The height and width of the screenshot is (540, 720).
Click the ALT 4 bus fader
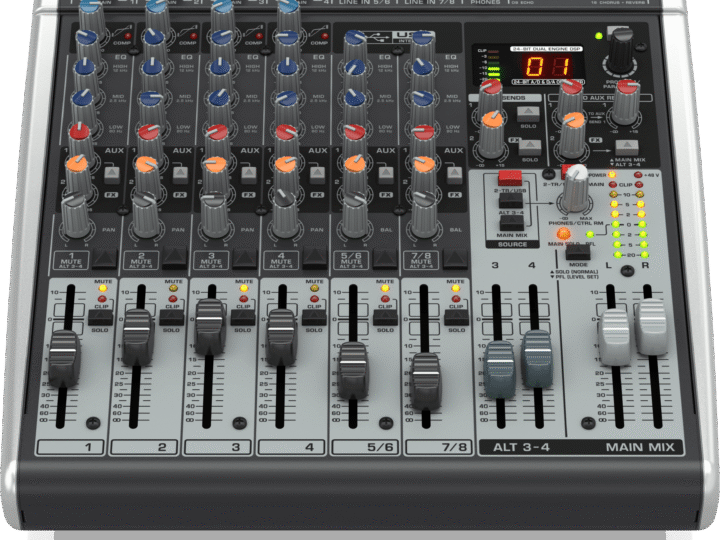coord(537,359)
